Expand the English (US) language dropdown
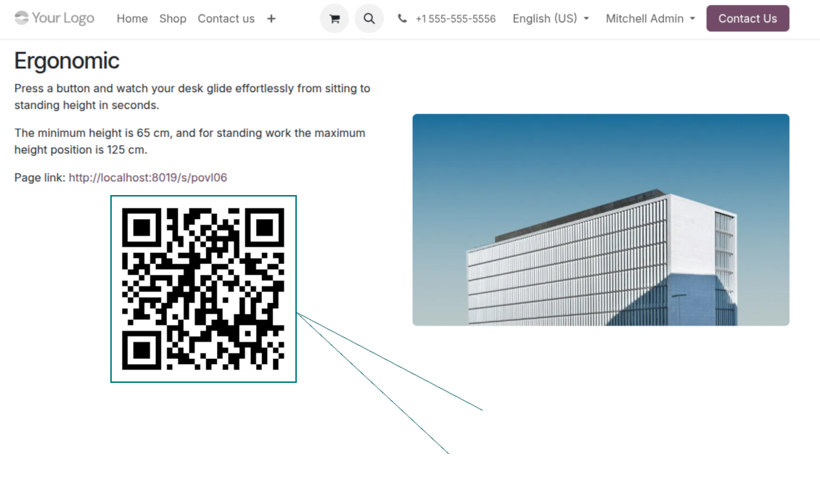820x504 pixels. coord(550,19)
